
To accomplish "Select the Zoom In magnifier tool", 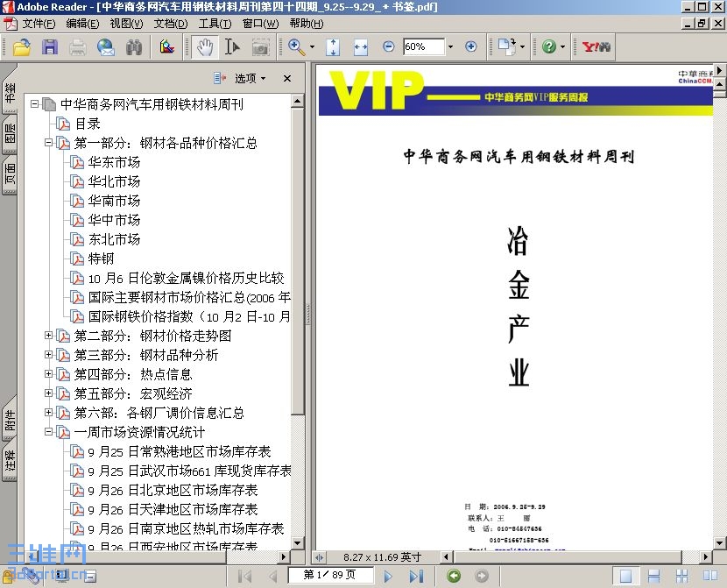I will pyautogui.click(x=296, y=46).
